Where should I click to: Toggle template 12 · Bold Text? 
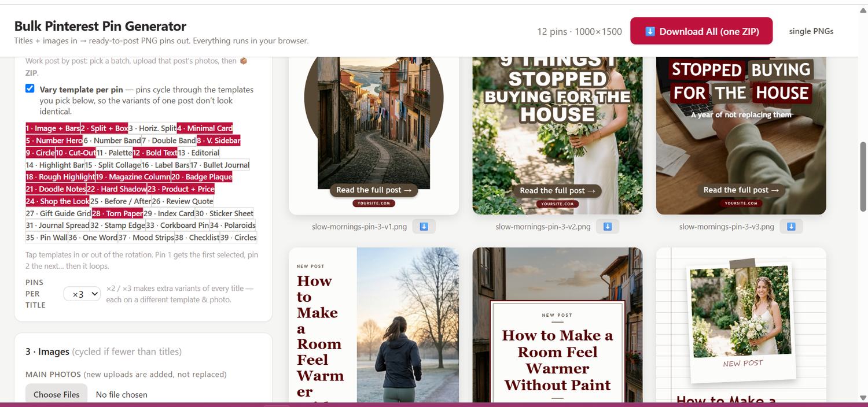point(155,153)
